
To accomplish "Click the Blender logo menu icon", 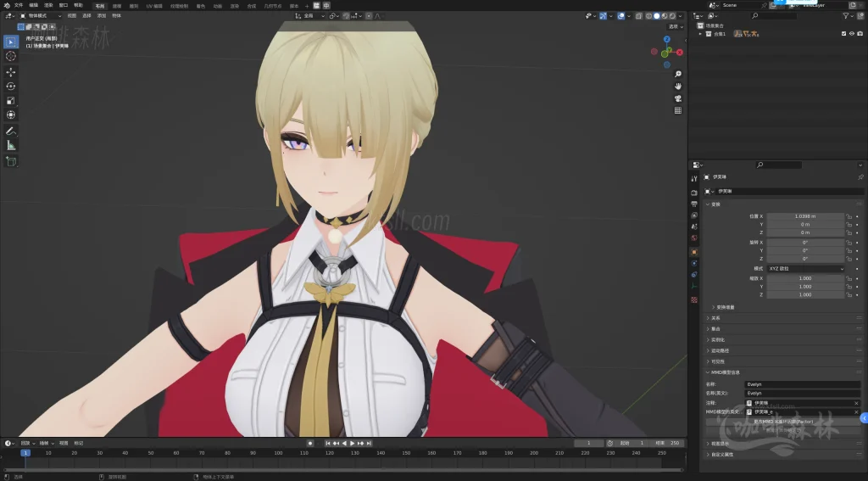I will 7,6.
